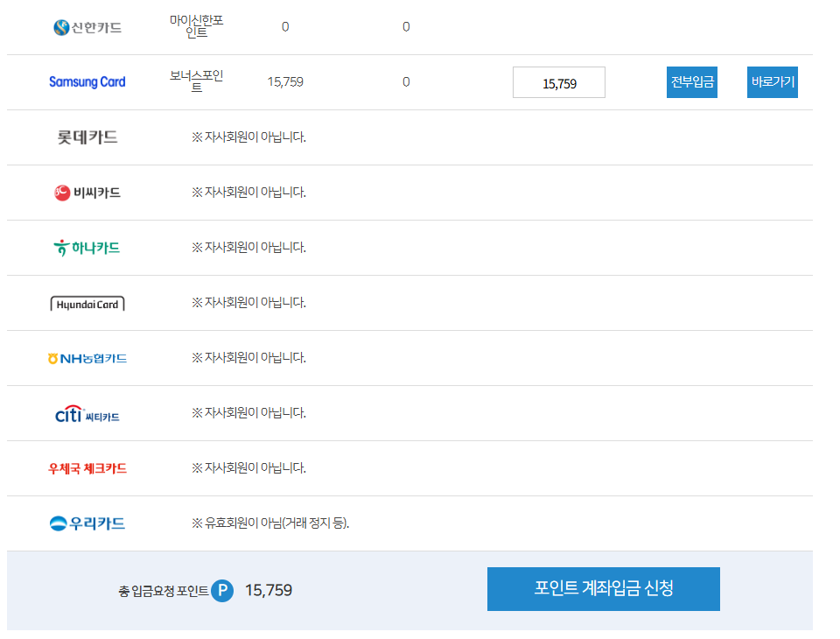Click the blue P point icon
The image size is (840, 639).
222,591
